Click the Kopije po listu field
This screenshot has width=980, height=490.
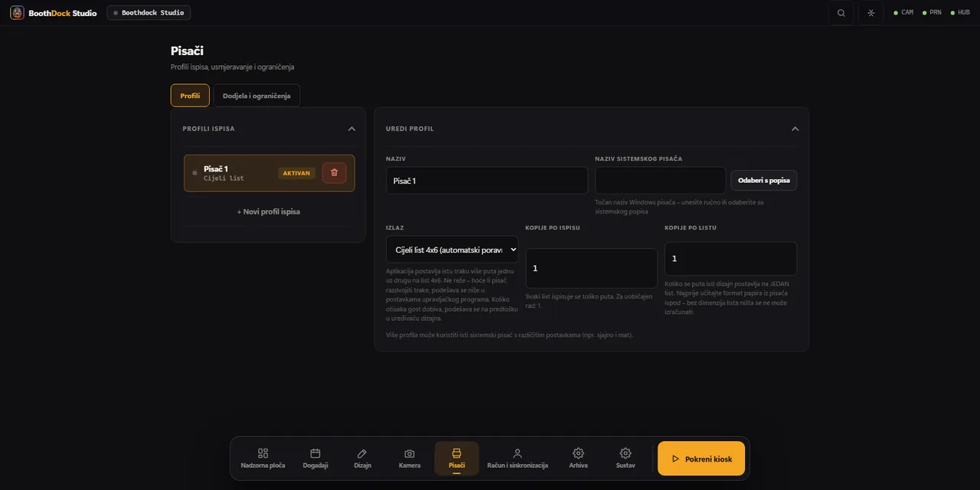point(730,259)
